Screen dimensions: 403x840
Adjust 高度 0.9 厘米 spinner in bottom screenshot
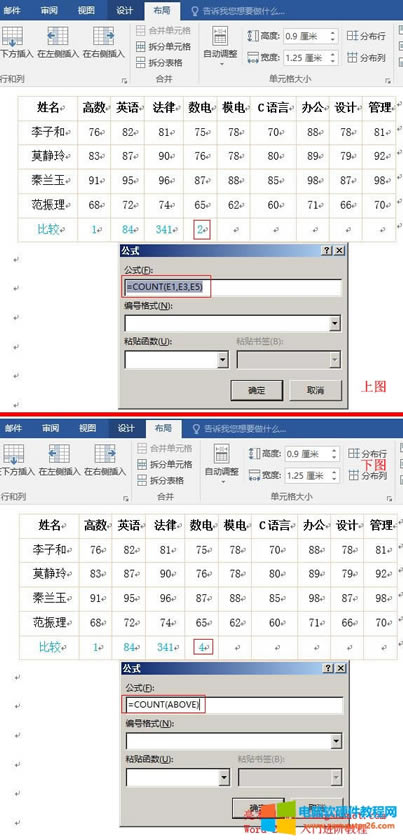coord(334,454)
